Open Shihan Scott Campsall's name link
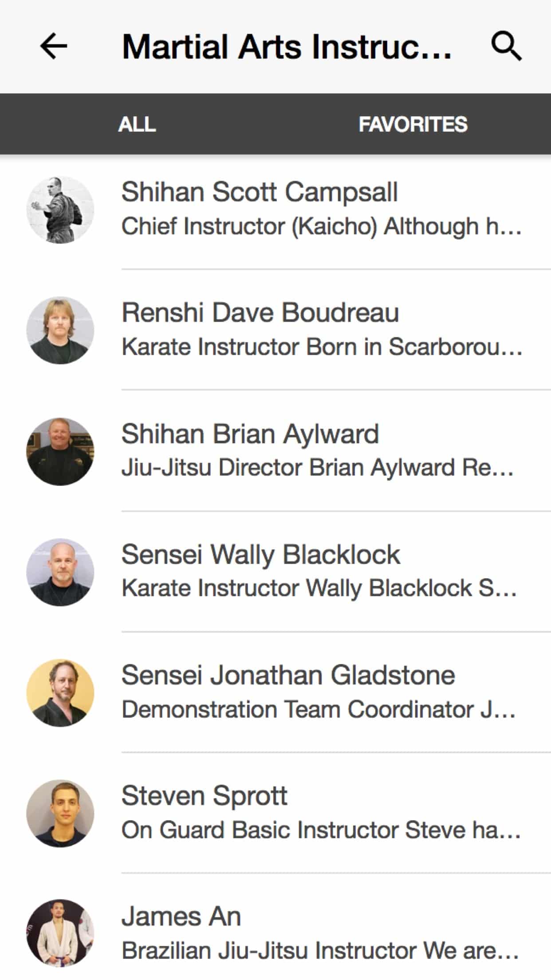This screenshot has width=551, height=980. 260,192
